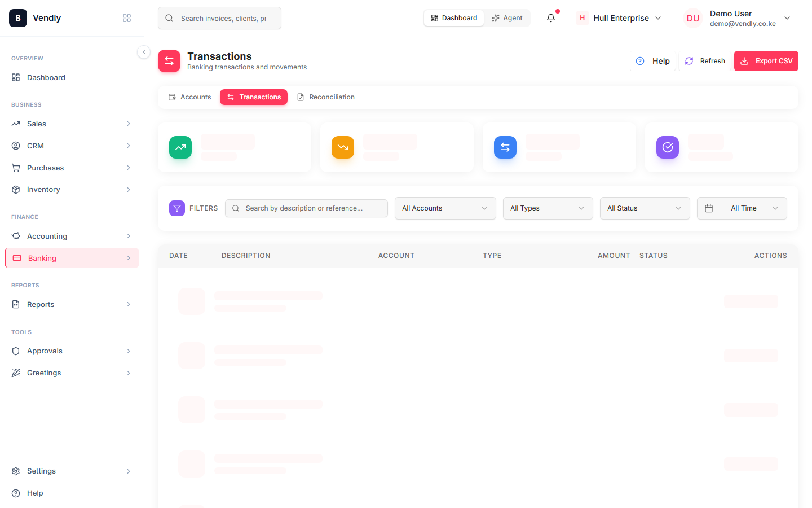Click the Vendly logo badge

18,18
